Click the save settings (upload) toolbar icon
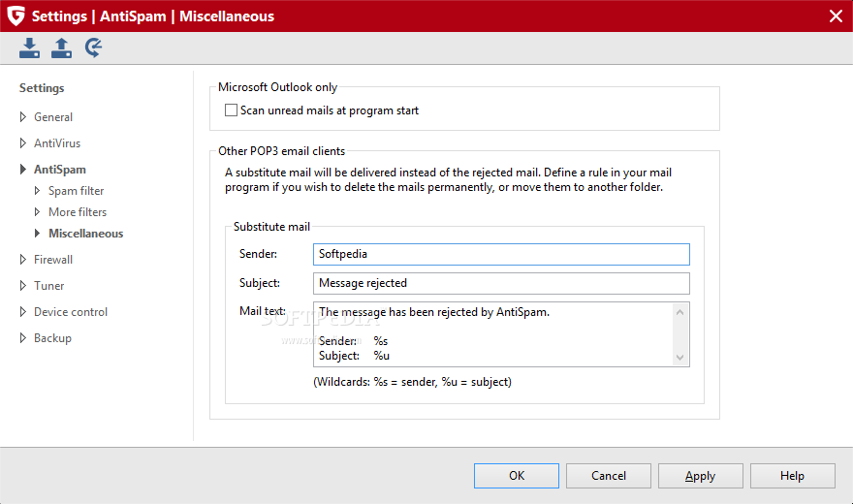The image size is (853, 504). point(61,47)
